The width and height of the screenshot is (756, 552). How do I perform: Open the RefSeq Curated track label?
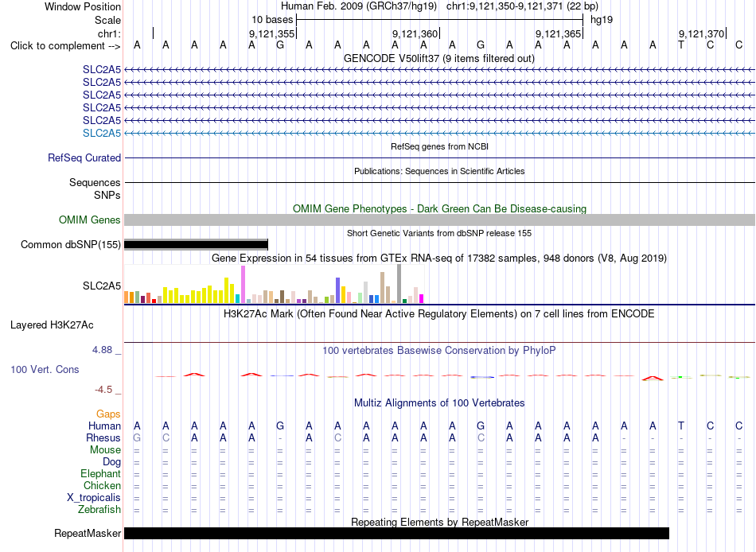[x=84, y=157]
